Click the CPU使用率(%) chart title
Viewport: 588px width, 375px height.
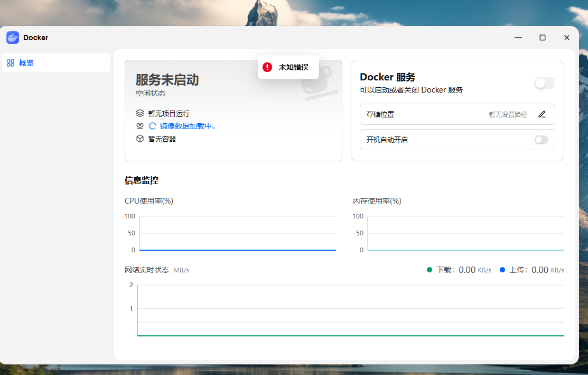tap(149, 201)
